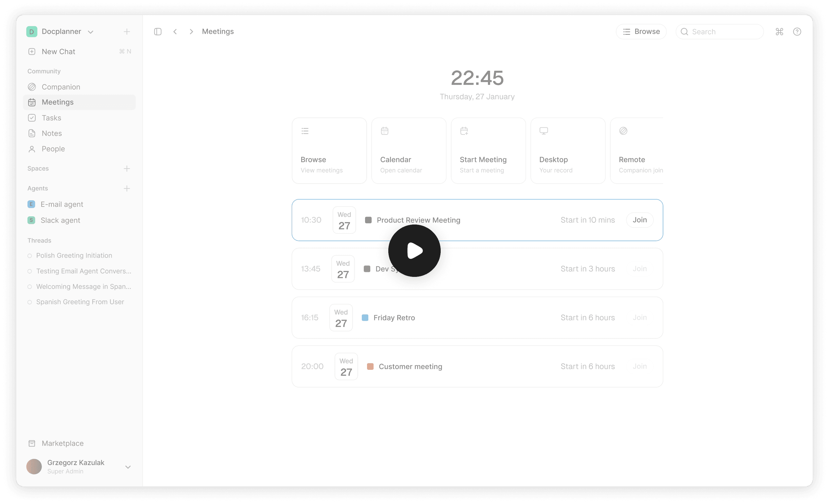The height and width of the screenshot is (504, 829).
Task: Click Join on the 13:45 meeting row
Action: 639,269
